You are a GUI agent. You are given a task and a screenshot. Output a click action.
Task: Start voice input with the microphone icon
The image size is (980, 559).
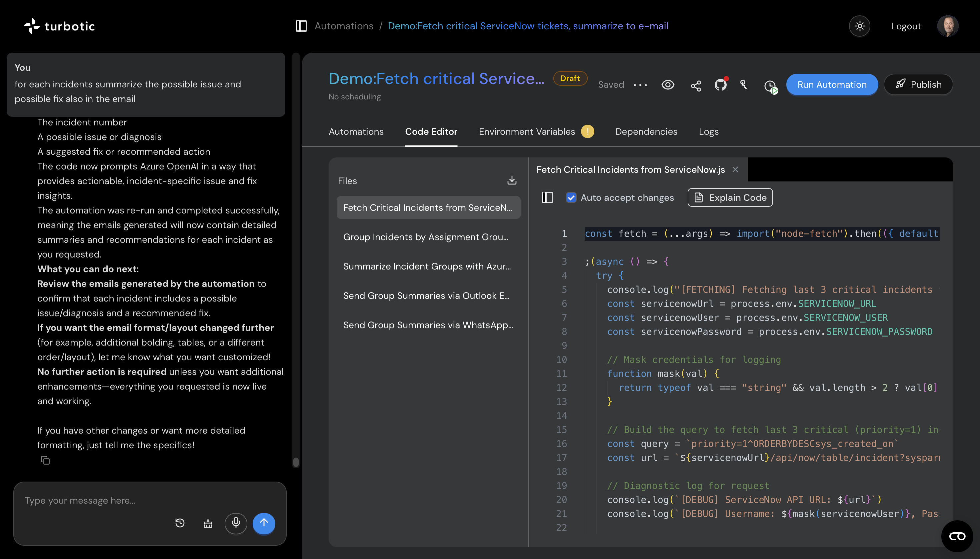pos(236,523)
